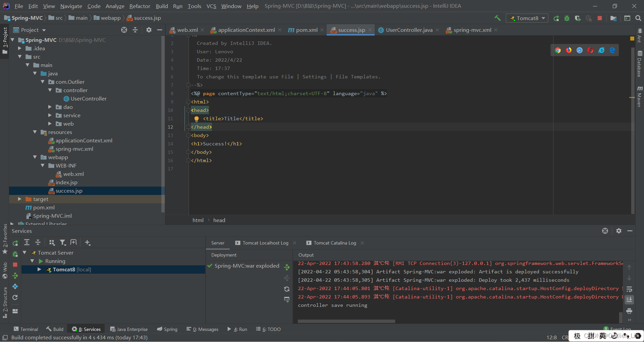644x342 pixels.
Task: Open the Maven side tool window
Action: coord(640,96)
